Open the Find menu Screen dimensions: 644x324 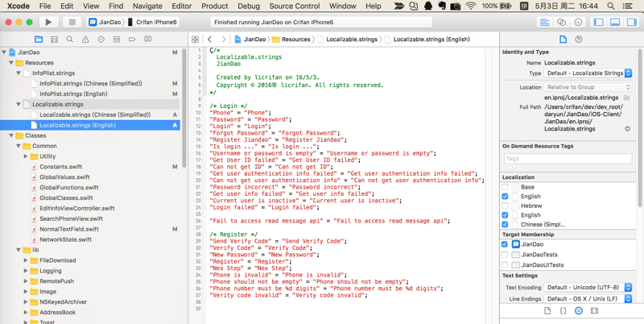point(116,6)
